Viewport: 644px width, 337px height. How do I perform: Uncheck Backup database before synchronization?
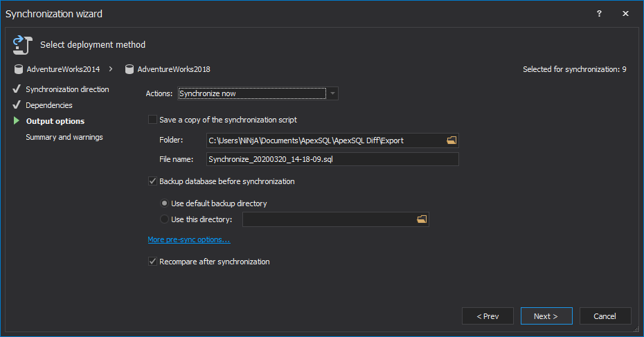tap(152, 181)
